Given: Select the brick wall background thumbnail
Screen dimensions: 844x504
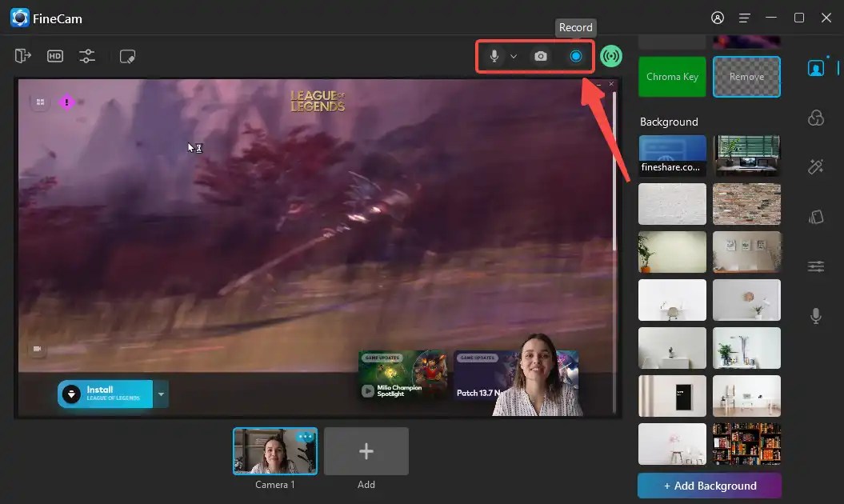Looking at the screenshot, I should [746, 204].
